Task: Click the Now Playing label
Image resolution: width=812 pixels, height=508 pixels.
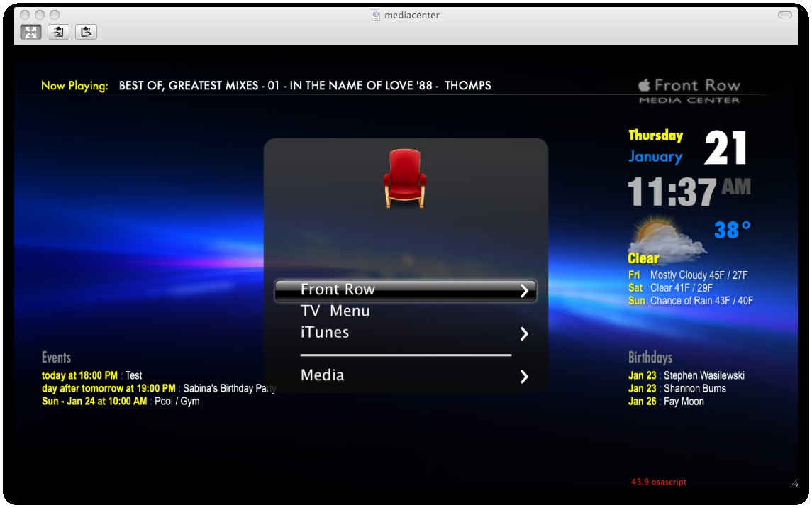Action: (74, 85)
